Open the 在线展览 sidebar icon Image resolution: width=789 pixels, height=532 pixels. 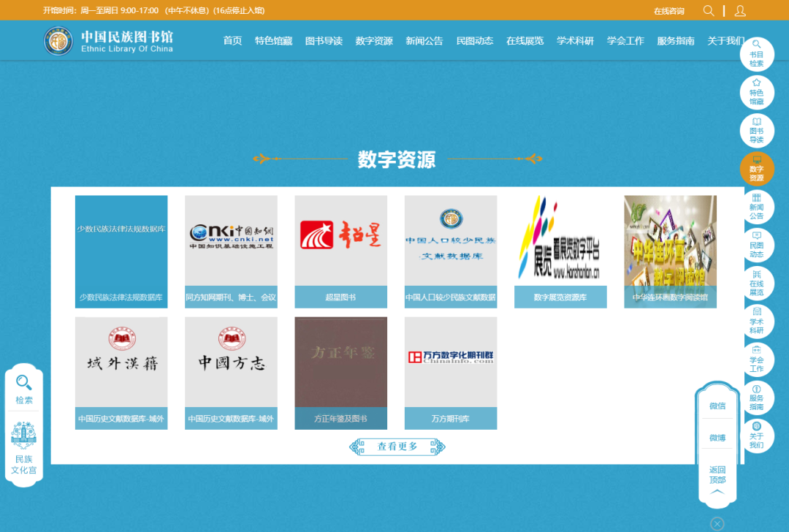pos(756,283)
